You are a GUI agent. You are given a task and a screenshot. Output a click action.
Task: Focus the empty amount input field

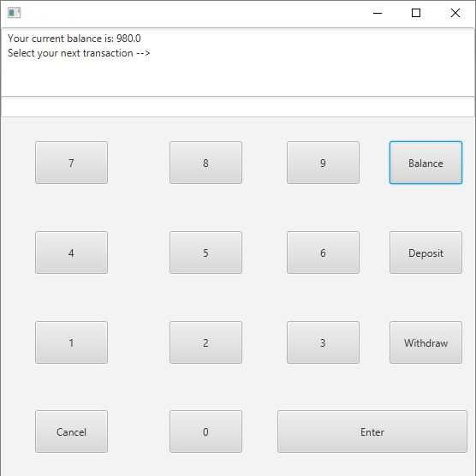[238, 107]
